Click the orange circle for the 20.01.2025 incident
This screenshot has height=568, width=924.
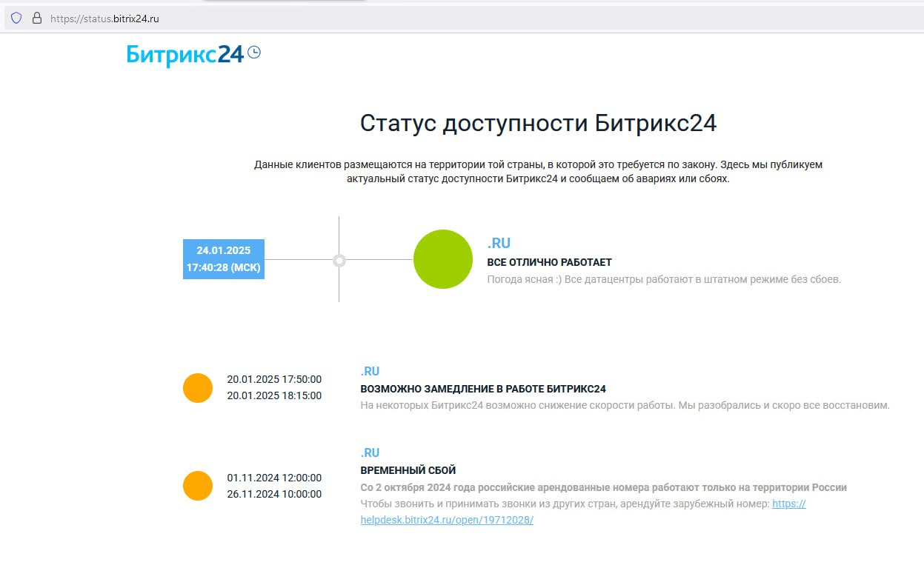coord(198,388)
